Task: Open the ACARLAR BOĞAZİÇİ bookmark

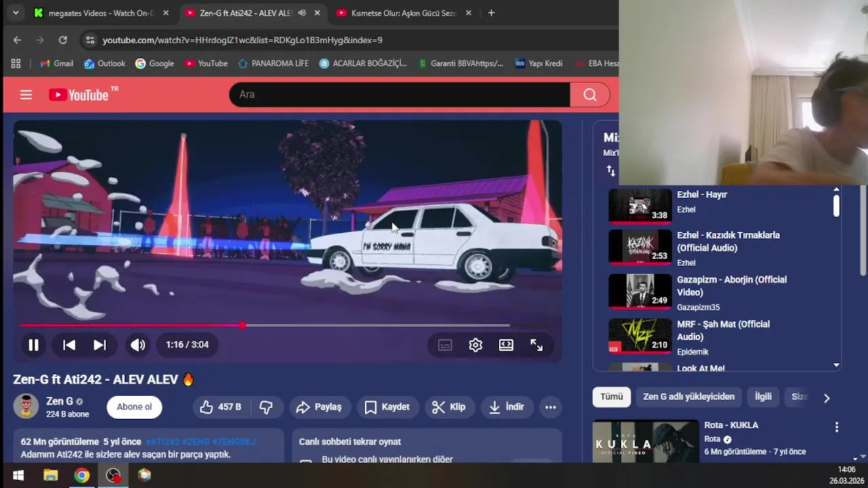Action: (x=363, y=64)
